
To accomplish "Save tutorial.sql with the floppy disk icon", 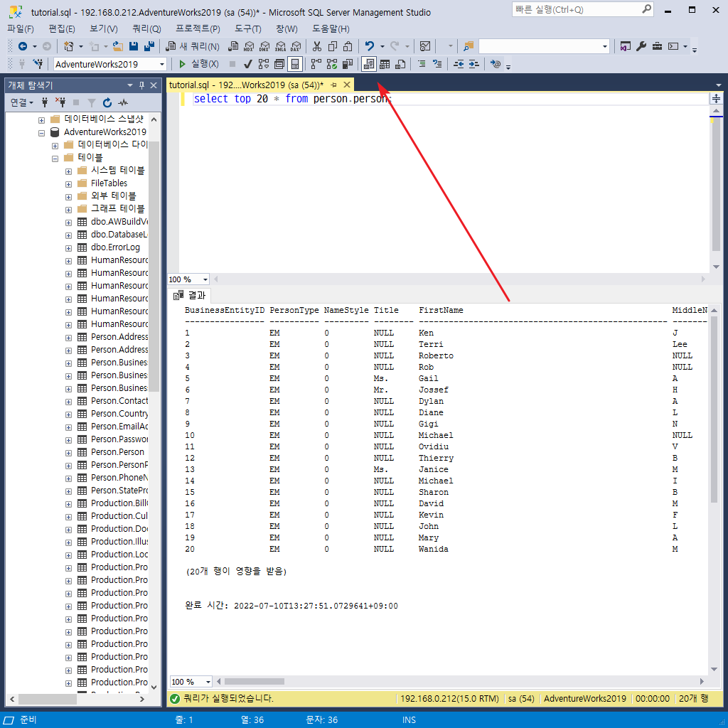I will (134, 46).
